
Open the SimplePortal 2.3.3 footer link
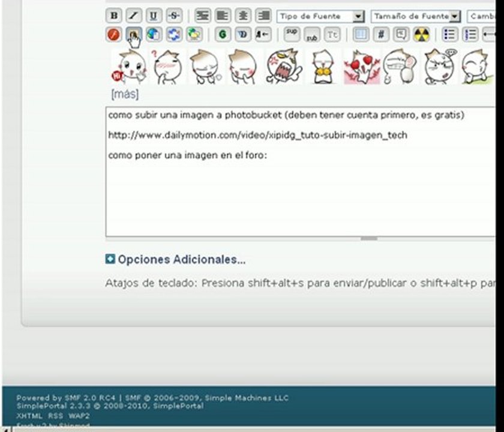pyautogui.click(x=110, y=406)
